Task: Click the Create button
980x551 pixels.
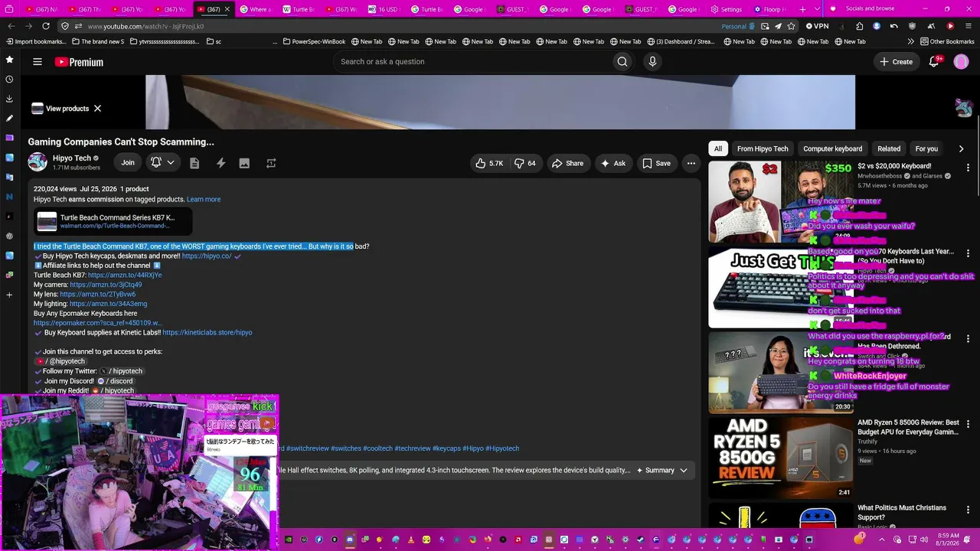Action: click(x=896, y=62)
